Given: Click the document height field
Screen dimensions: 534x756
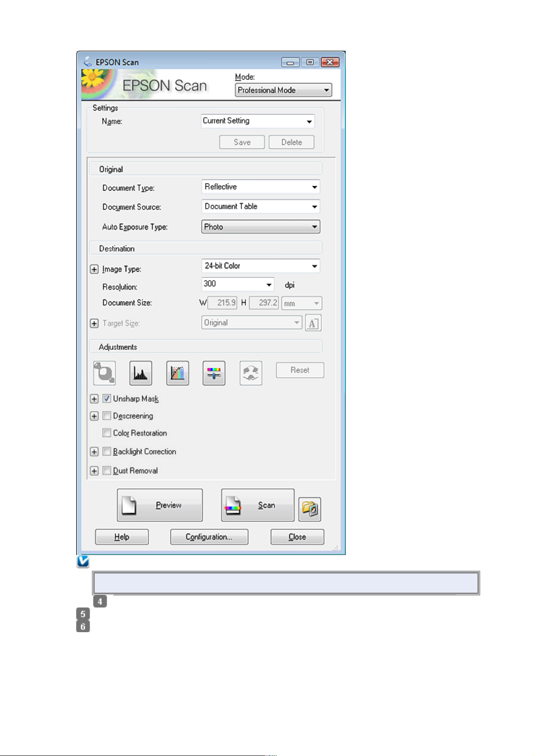Looking at the screenshot, I should pos(264,303).
